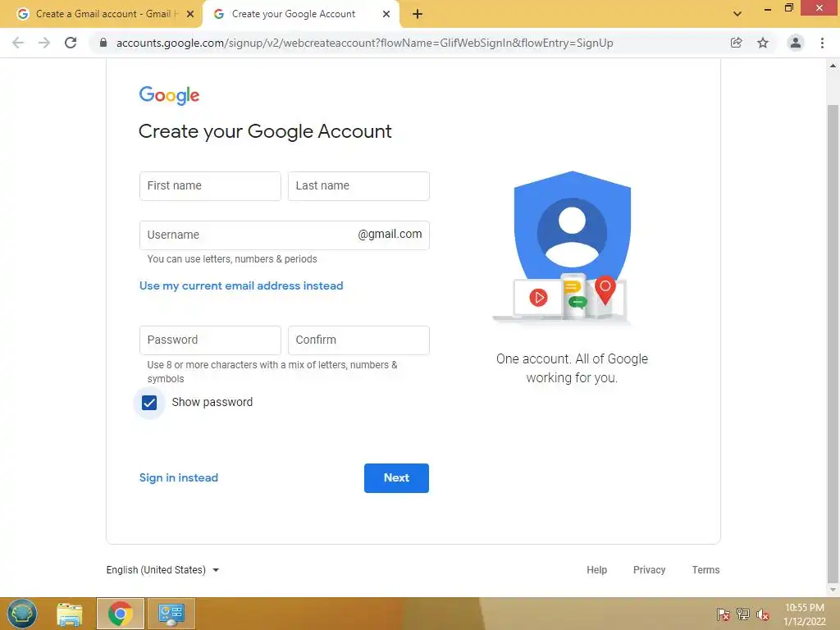Click the Chrome taskbar icon
The height and width of the screenshot is (630, 840).
[120, 614]
